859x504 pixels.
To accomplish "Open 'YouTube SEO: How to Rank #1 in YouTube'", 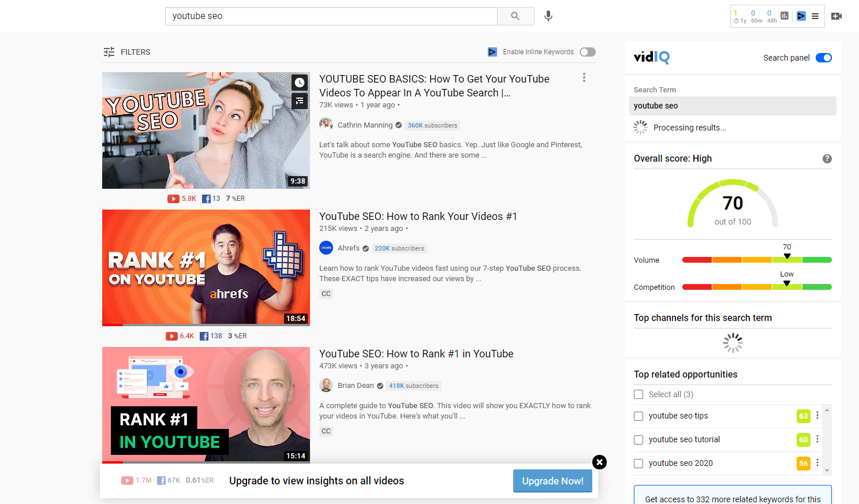I will point(416,354).
